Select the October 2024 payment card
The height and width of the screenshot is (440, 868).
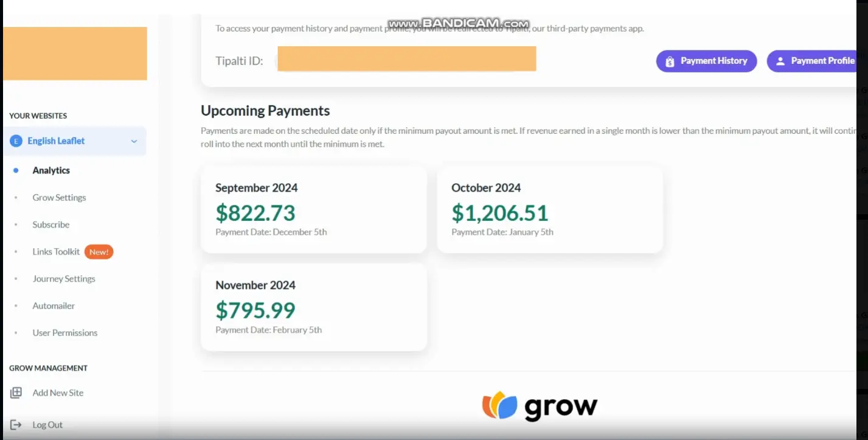tap(550, 209)
